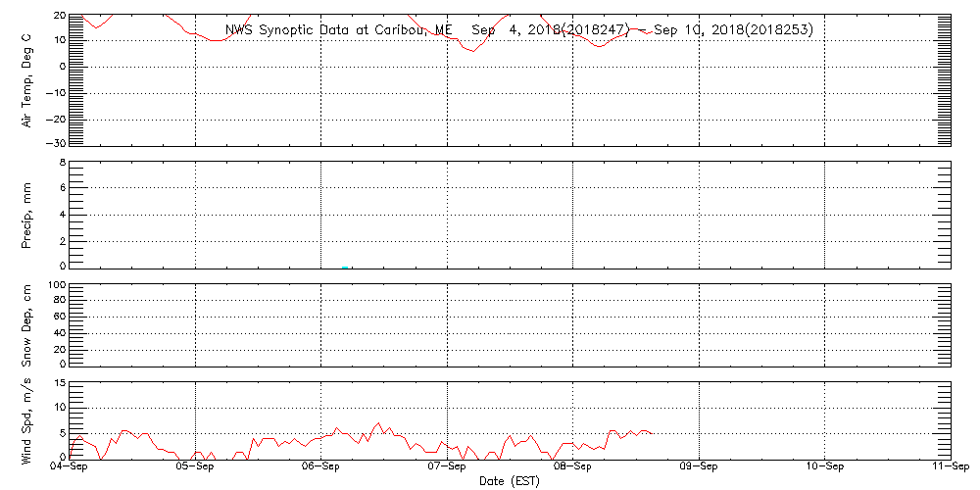Click the 'Precip, mm' axis label
The width and height of the screenshot is (980, 490).
click(27, 213)
